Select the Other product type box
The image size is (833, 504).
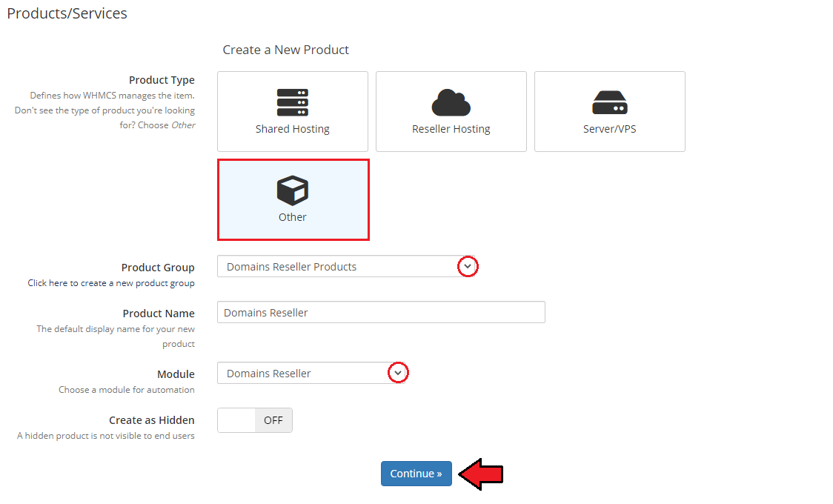pyautogui.click(x=293, y=199)
